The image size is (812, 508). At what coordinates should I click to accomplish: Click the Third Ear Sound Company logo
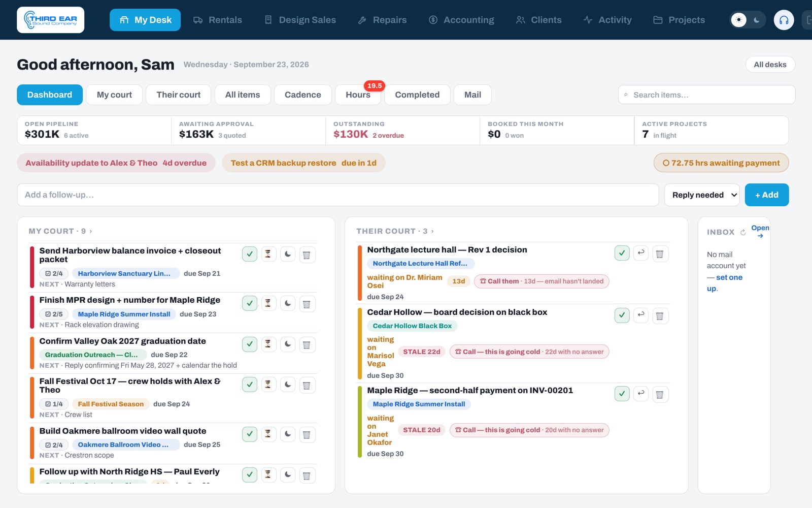pyautogui.click(x=51, y=20)
